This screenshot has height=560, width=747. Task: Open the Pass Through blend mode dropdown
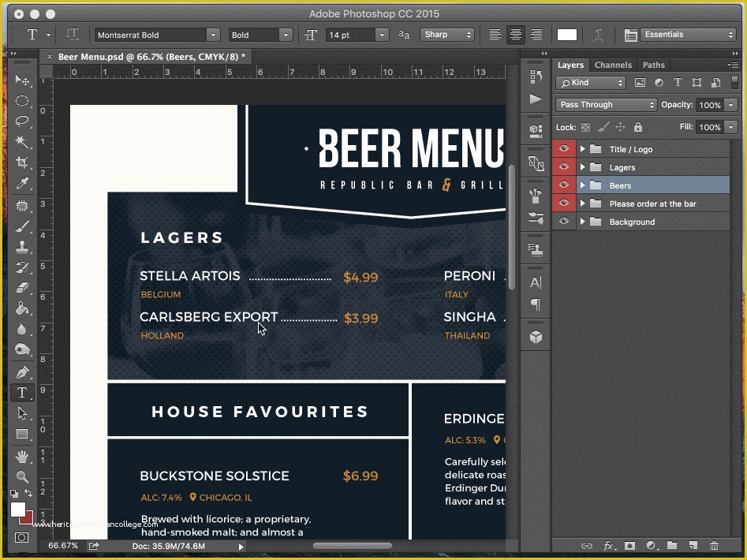point(607,105)
